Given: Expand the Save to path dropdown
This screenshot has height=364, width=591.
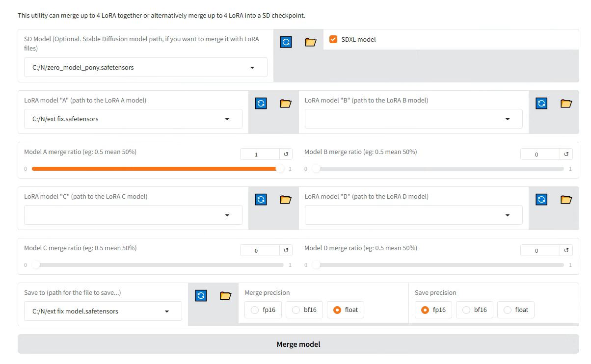Looking at the screenshot, I should pyautogui.click(x=167, y=312).
